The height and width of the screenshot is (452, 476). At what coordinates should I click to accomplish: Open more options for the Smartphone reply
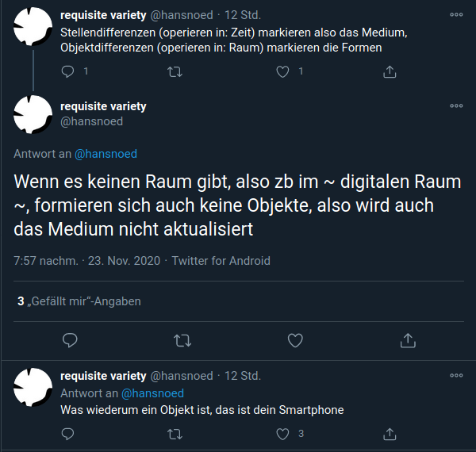coord(456,375)
